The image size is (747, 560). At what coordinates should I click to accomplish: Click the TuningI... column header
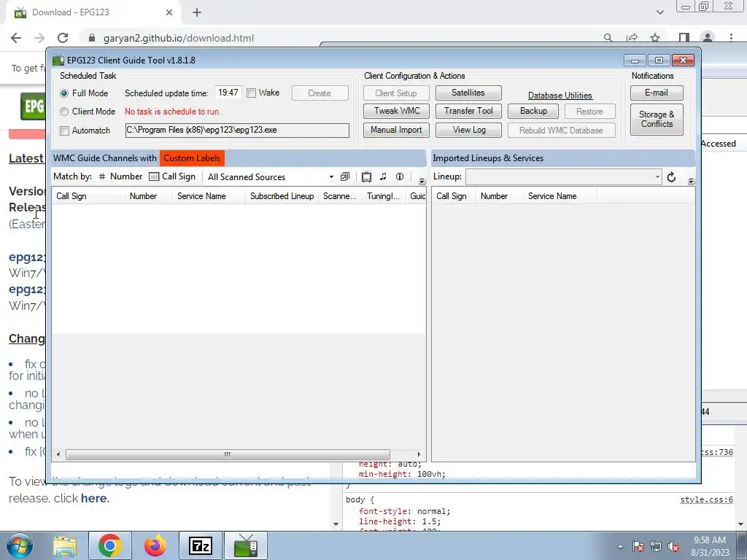click(384, 196)
